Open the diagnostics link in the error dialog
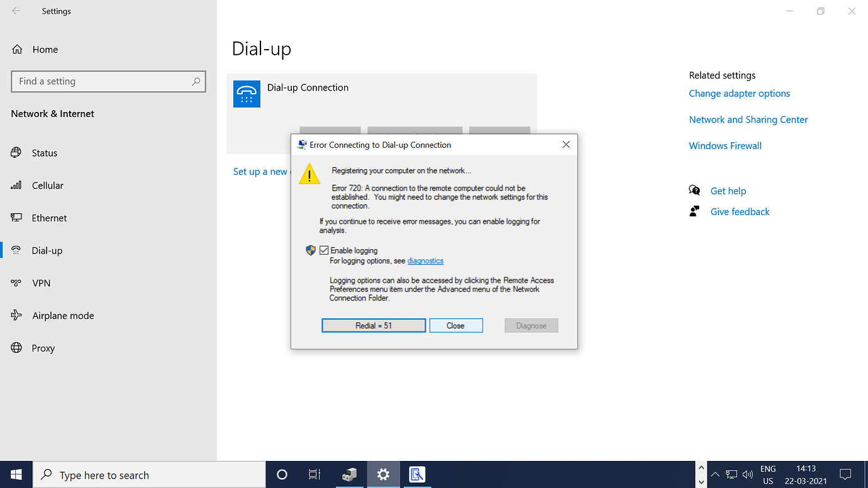Viewport: 868px width, 488px height. [425, 260]
